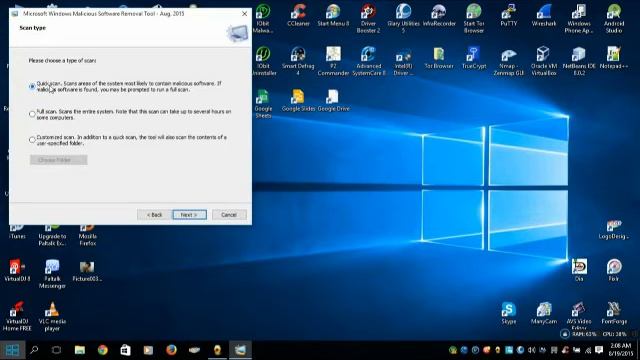Open the Action Center notification icon

click(599, 350)
